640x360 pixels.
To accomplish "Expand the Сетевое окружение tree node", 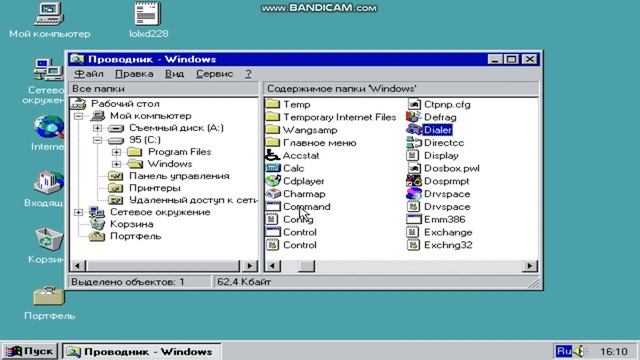I will [x=78, y=212].
